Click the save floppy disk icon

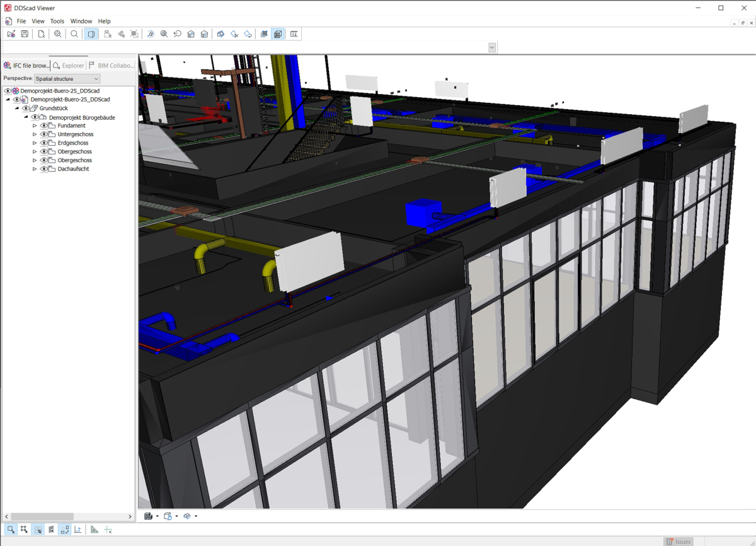point(25,34)
